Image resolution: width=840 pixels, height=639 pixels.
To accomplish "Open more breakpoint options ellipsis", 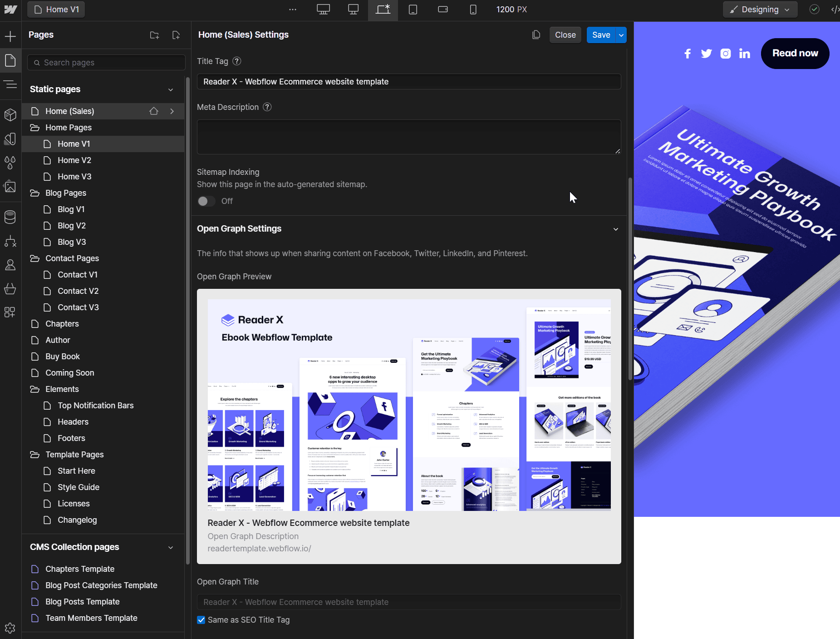I will click(293, 10).
